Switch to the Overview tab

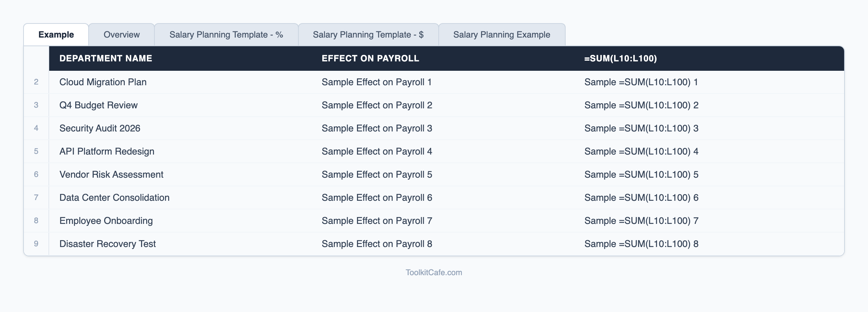coord(121,35)
